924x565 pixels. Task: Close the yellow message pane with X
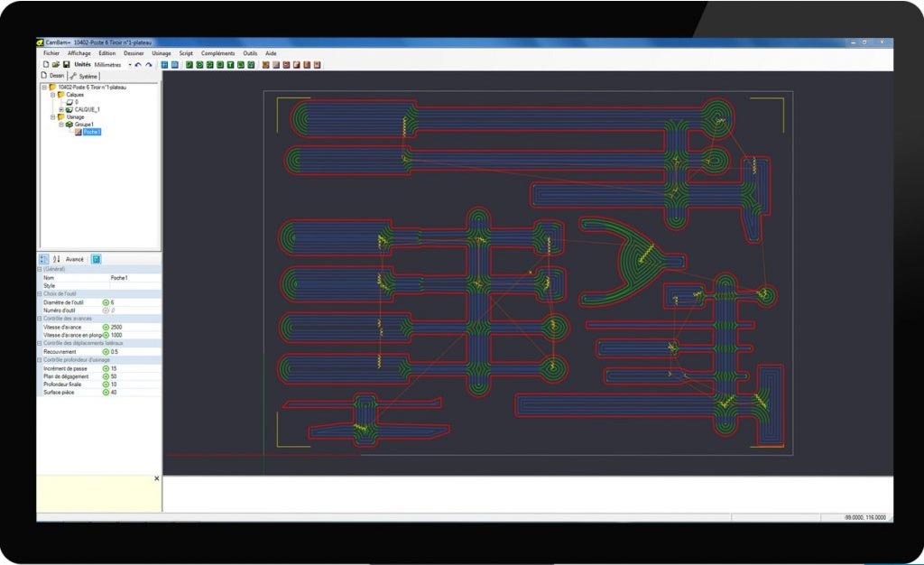point(156,477)
